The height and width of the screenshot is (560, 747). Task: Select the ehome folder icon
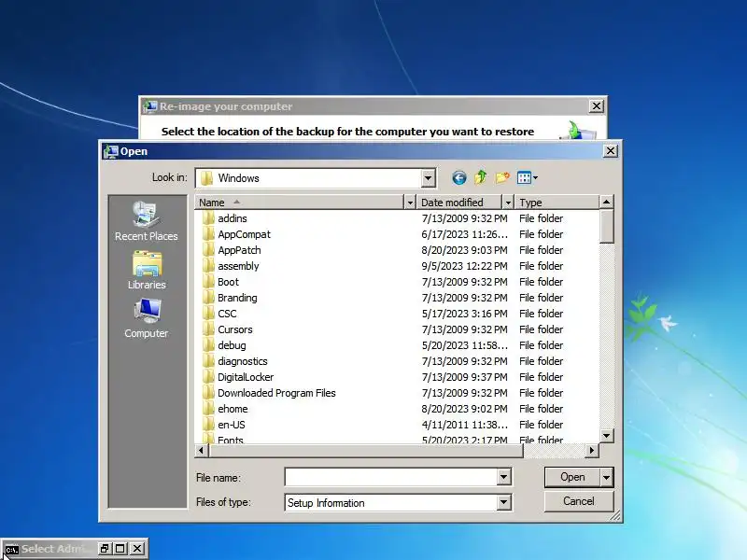pos(208,409)
